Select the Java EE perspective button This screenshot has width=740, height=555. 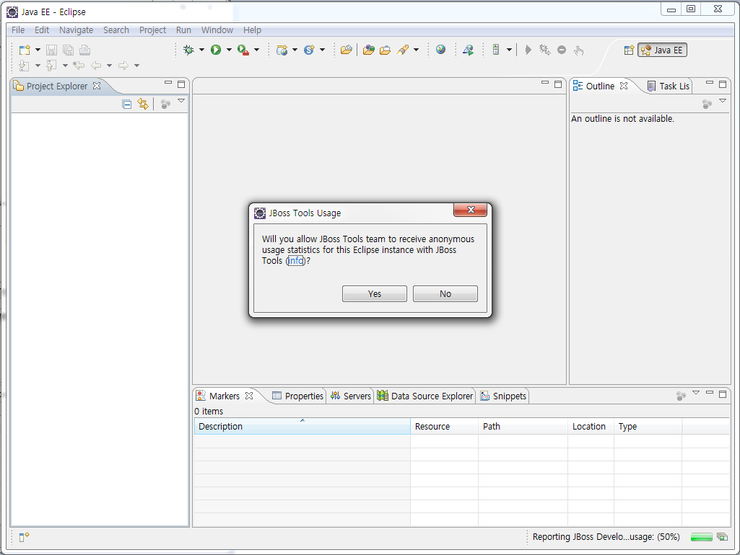[x=662, y=50]
